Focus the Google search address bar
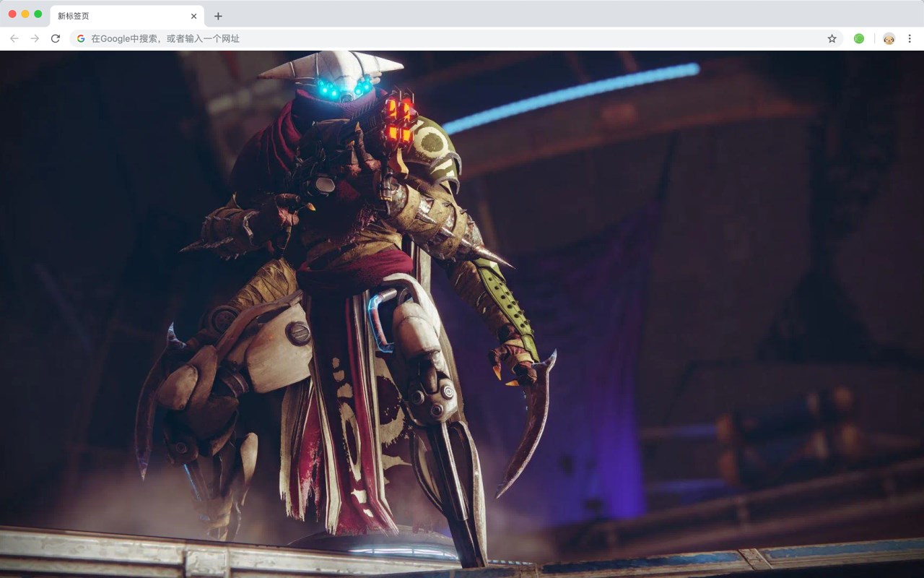 456,38
